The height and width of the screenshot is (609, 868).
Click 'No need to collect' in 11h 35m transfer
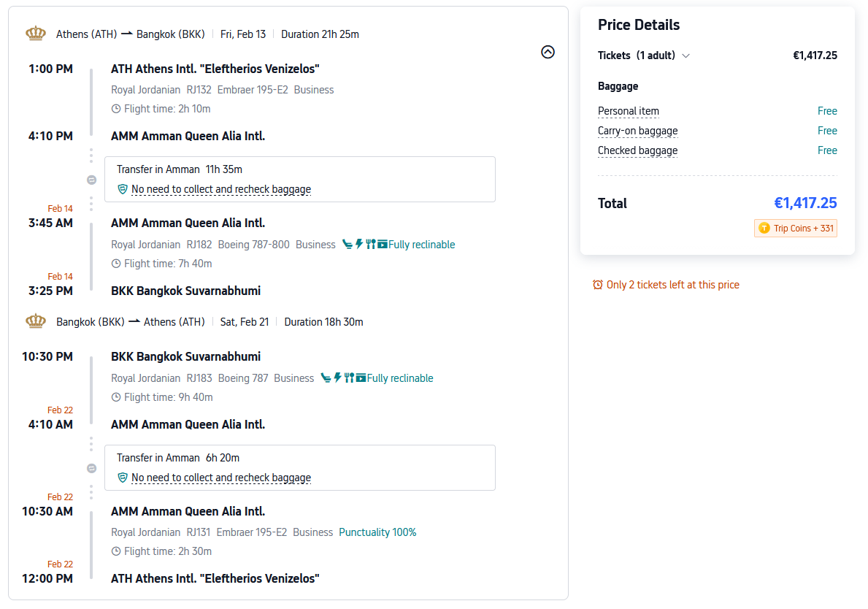[220, 189]
